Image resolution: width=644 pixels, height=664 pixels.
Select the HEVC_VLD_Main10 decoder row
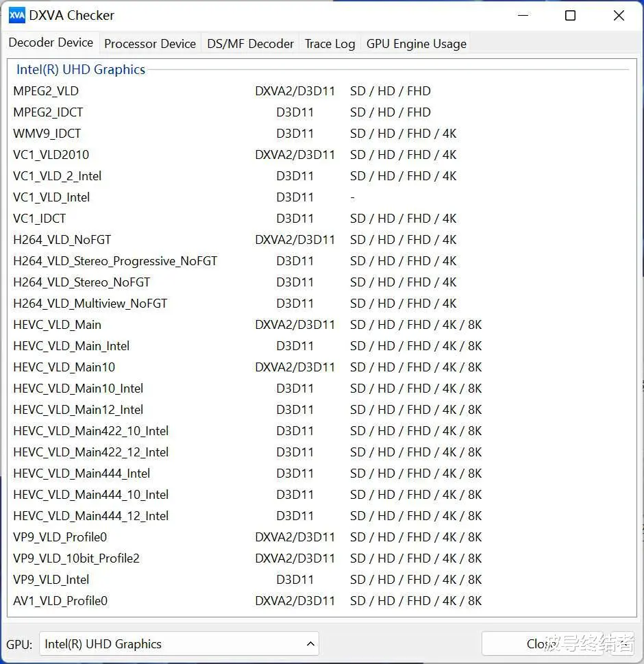pyautogui.click(x=64, y=367)
